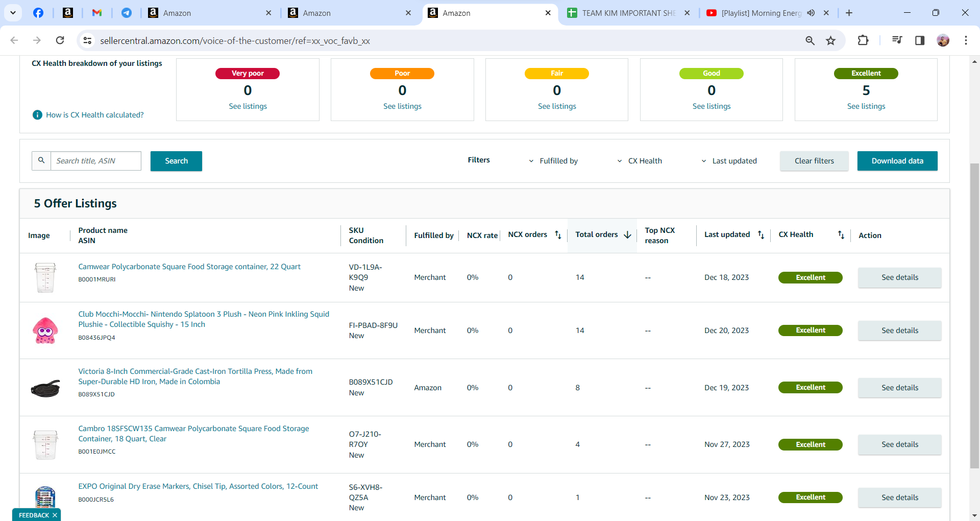See listings under Excellent
Viewport: 980px width, 521px height.
(866, 106)
